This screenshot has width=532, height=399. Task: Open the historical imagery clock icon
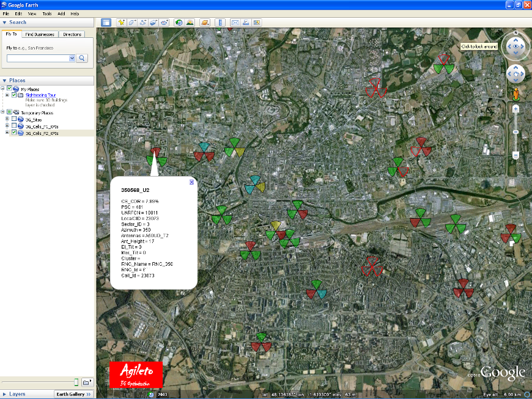coord(179,23)
